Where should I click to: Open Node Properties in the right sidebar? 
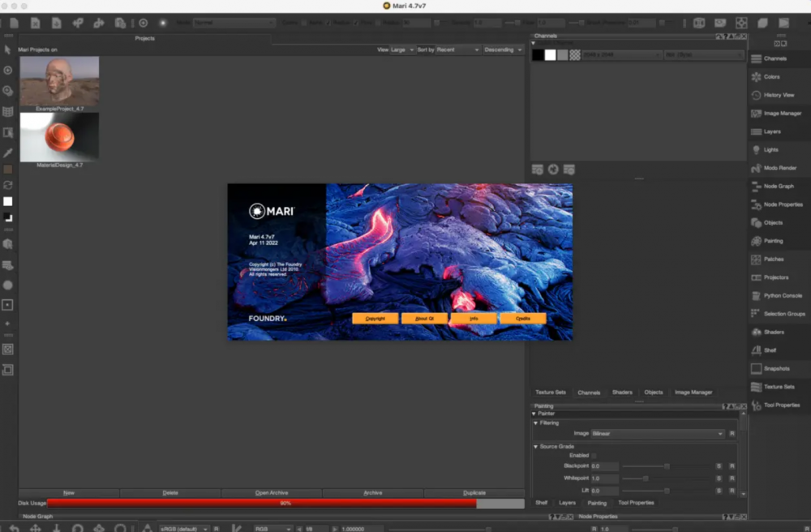point(779,204)
